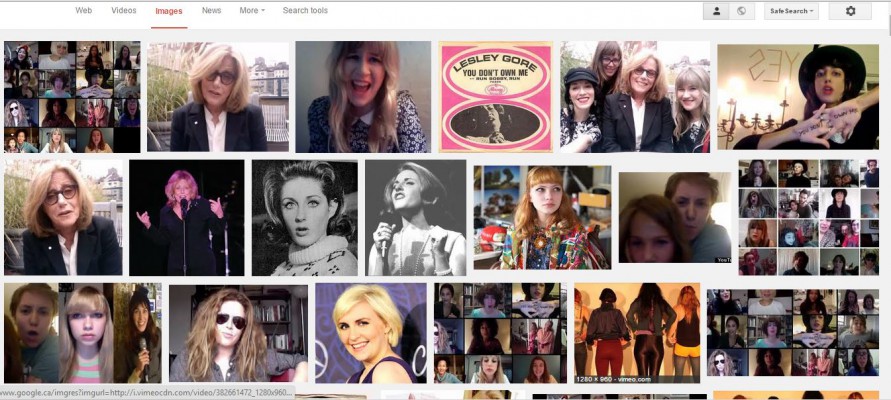Screen dimensions: 891x400
Task: Open the 1280 × 960 vimeo.com thumbnail
Action: coord(635,333)
